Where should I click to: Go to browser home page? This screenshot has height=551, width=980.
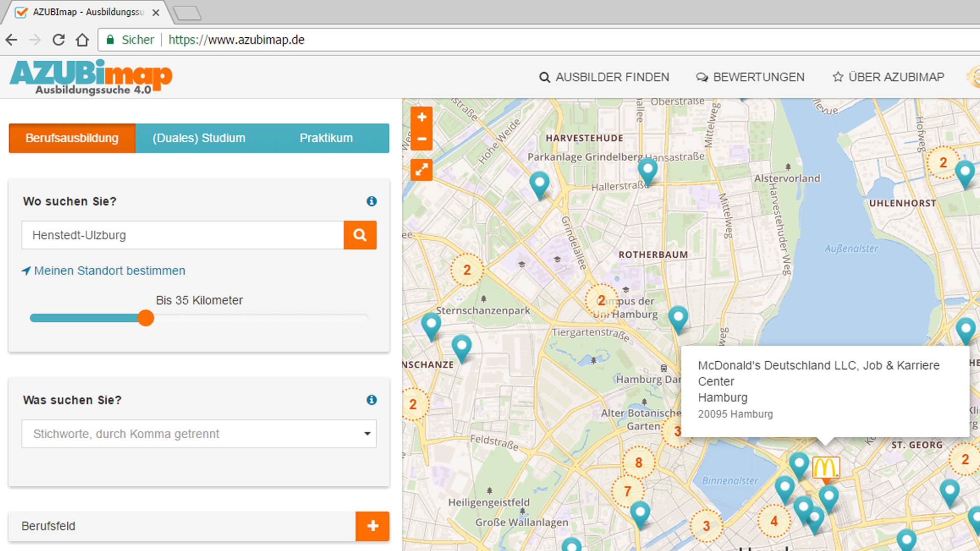(82, 40)
